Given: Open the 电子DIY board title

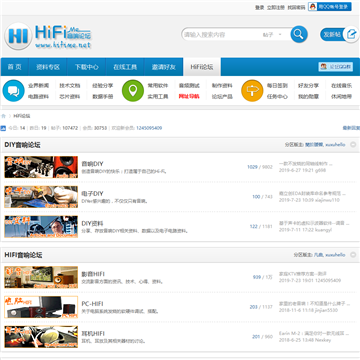Looking at the screenshot, I should pos(92,193).
